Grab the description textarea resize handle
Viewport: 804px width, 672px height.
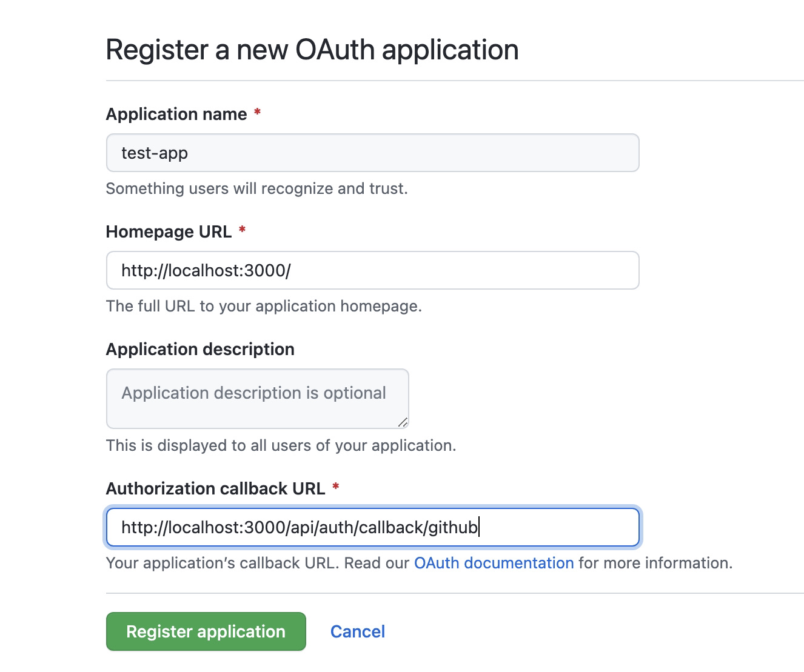pos(403,422)
